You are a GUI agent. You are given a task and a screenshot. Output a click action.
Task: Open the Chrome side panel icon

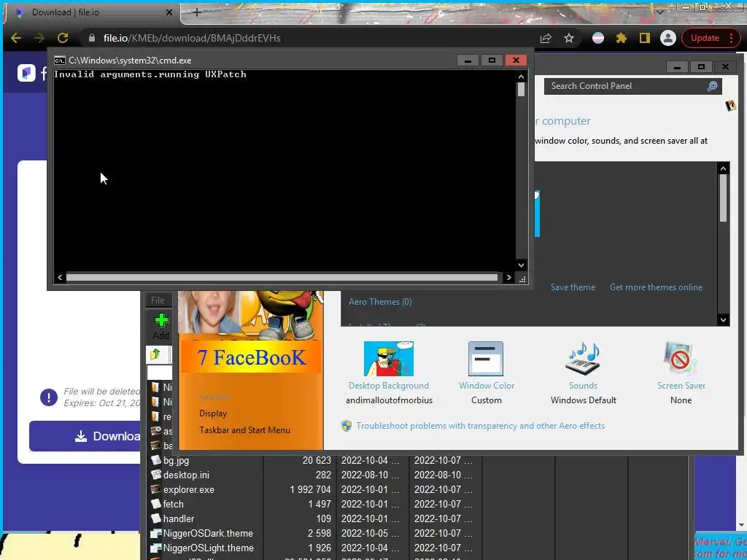click(x=645, y=38)
